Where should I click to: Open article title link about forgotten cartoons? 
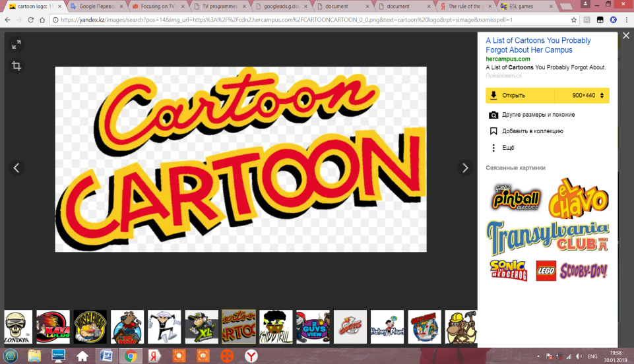(x=538, y=45)
